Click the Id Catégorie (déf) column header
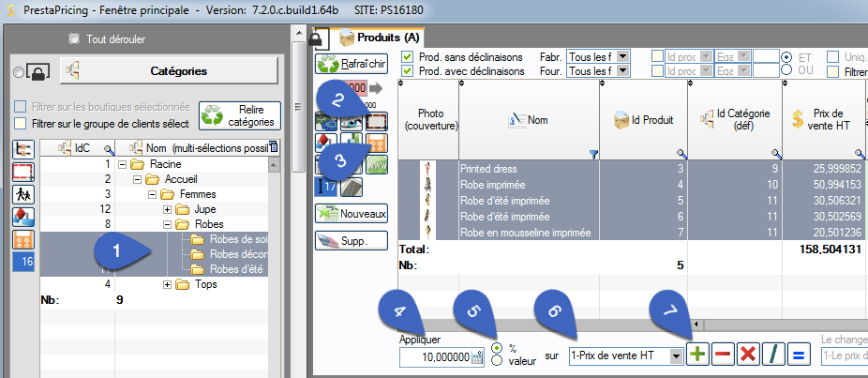The image size is (868, 378). (735, 119)
